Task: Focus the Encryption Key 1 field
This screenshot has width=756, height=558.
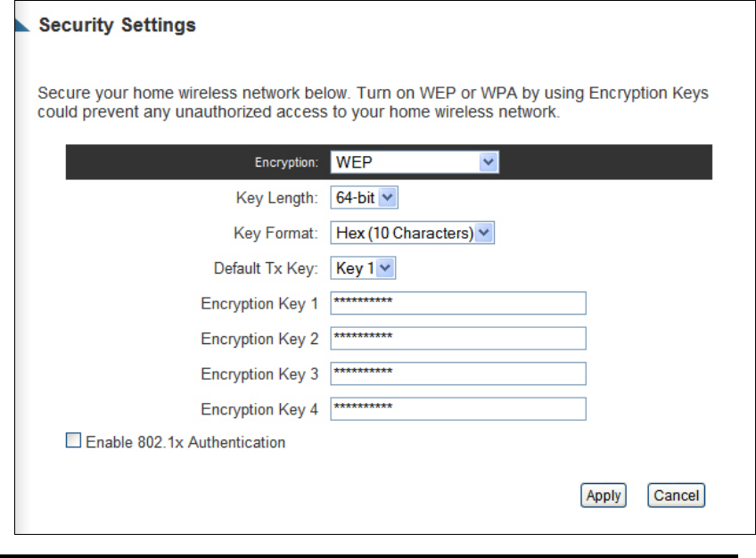Action: click(x=458, y=303)
